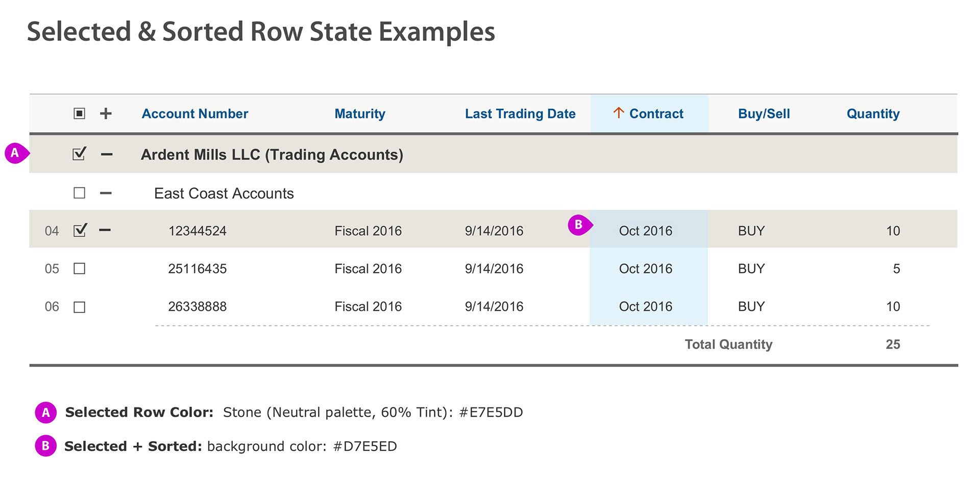Tick the checkbox for row 06
980x484 pixels.
[79, 307]
